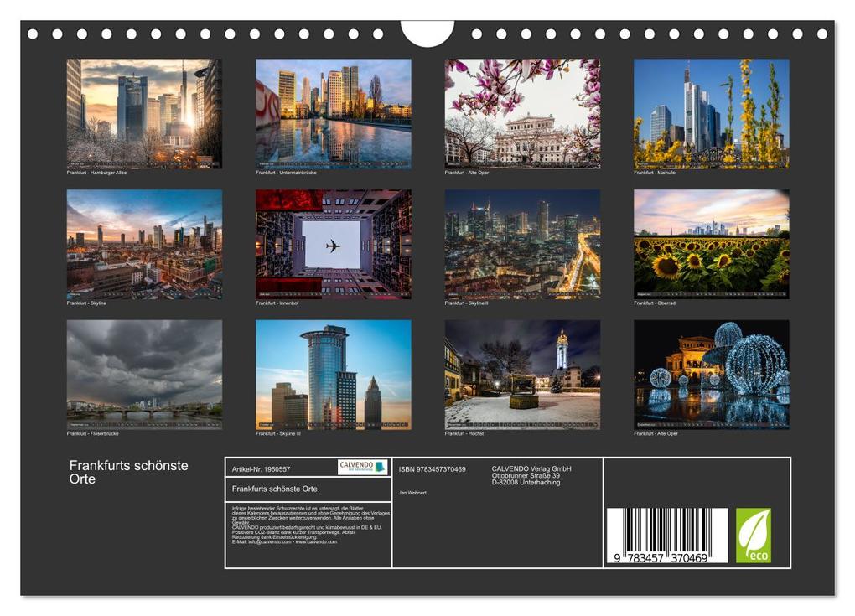Click the info@calvendo.com email address
This screenshot has width=855, height=616.
click(x=269, y=542)
